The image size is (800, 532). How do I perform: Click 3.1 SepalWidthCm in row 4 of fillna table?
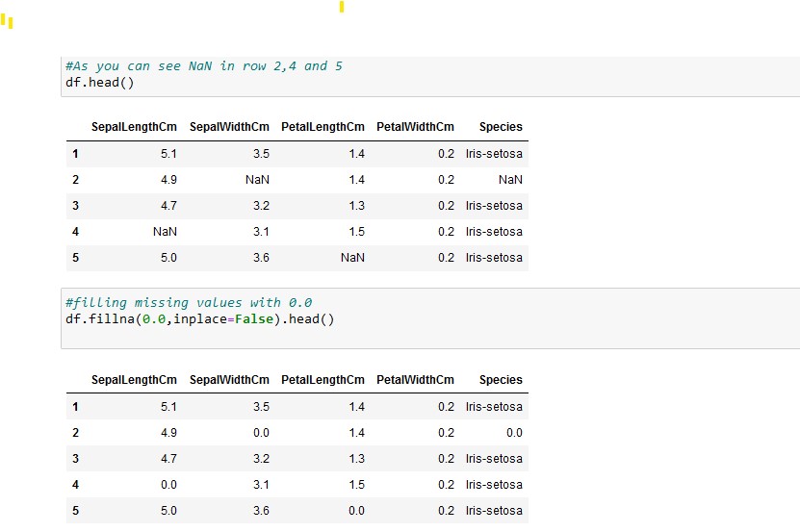click(x=261, y=485)
